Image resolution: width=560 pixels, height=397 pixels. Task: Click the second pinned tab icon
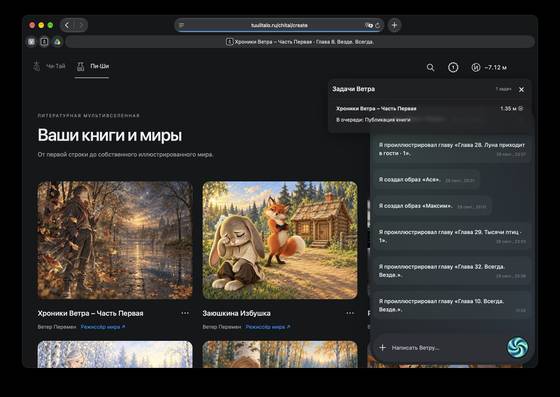coord(44,42)
